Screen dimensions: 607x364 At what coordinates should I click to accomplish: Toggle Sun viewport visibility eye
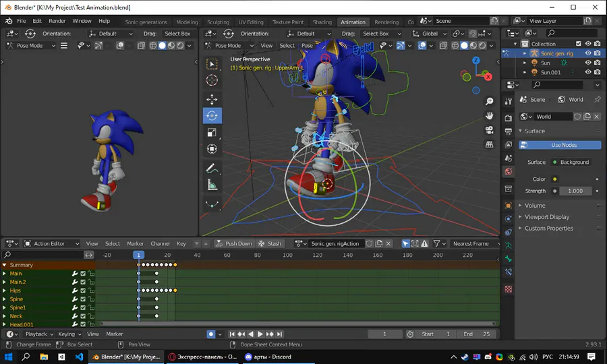coord(588,63)
